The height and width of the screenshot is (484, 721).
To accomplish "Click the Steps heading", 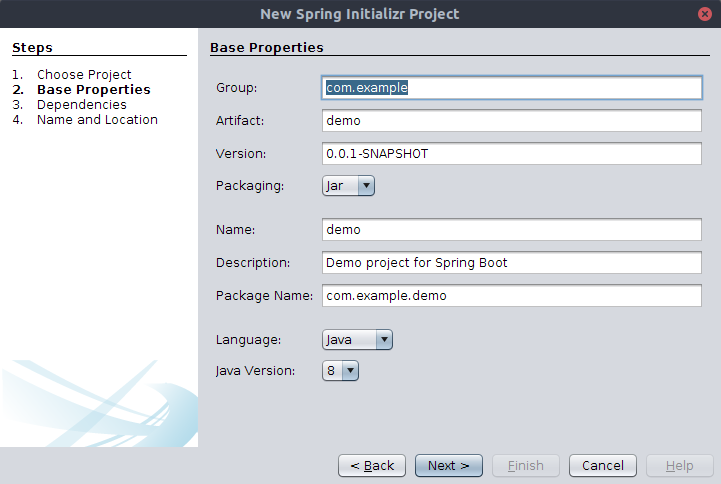I will pos(33,48).
